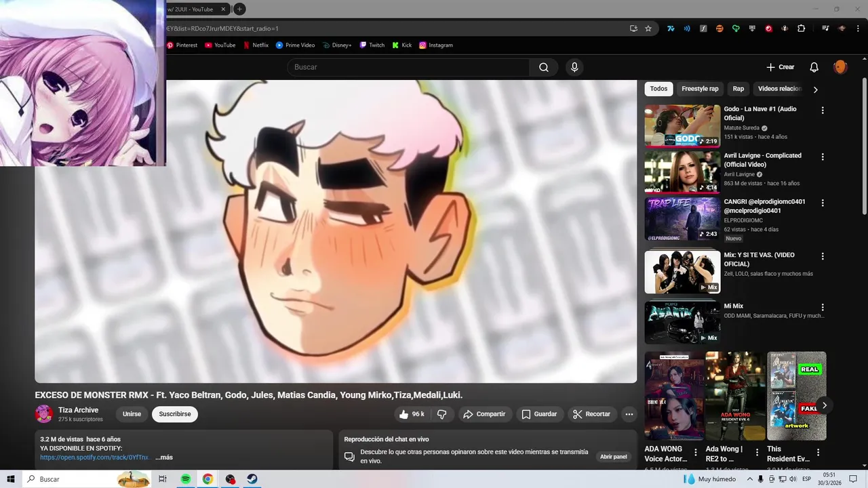The image size is (868, 488).
Task: Close the YouTube browser tab
Action: tap(223, 9)
